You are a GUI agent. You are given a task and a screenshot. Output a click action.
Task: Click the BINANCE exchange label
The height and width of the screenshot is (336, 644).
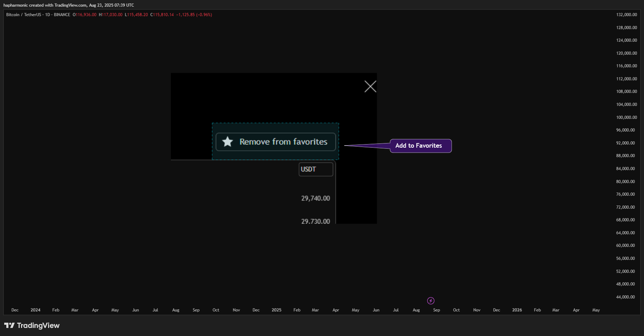coord(62,15)
